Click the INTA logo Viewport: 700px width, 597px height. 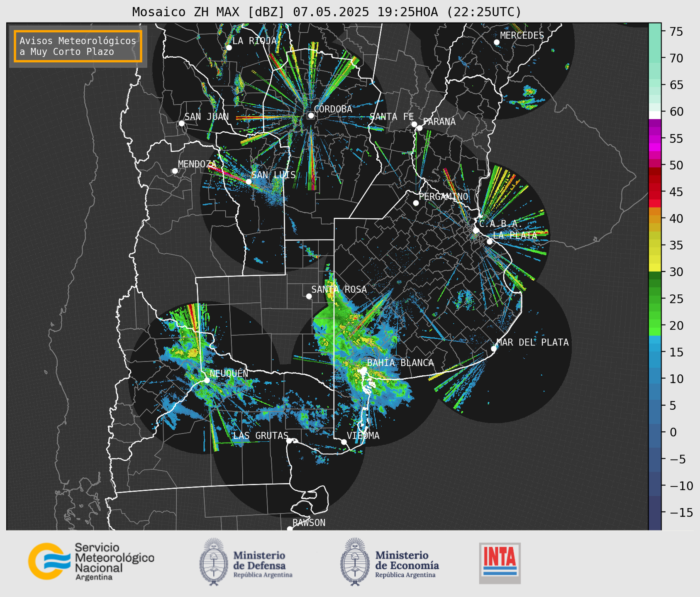[500, 563]
